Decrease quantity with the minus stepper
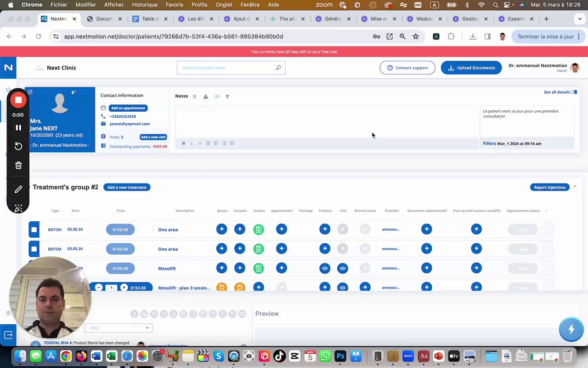588x368 pixels. [x=99, y=287]
